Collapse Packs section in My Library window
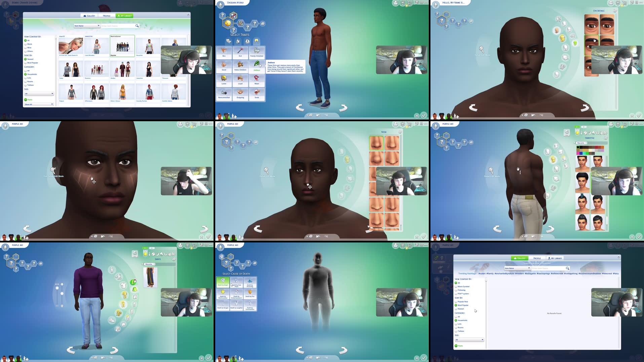The width and height of the screenshot is (644, 362). pos(25,100)
